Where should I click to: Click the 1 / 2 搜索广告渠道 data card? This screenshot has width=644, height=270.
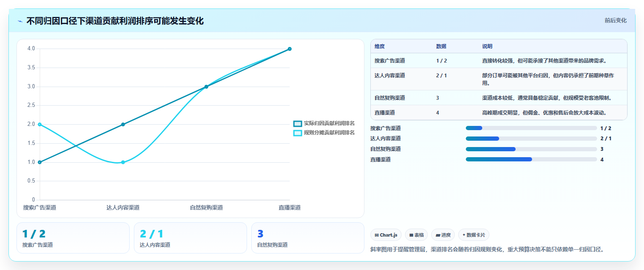[73, 238]
